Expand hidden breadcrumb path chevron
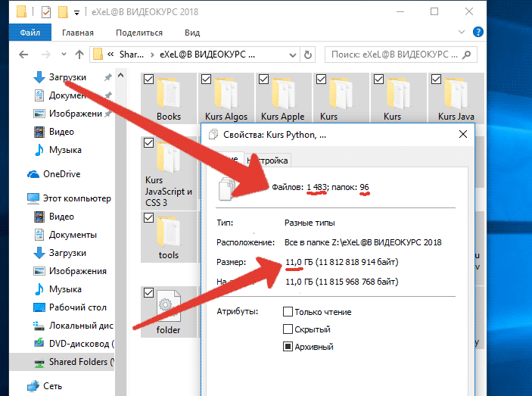This screenshot has height=396, width=532. pyautogui.click(x=110, y=55)
